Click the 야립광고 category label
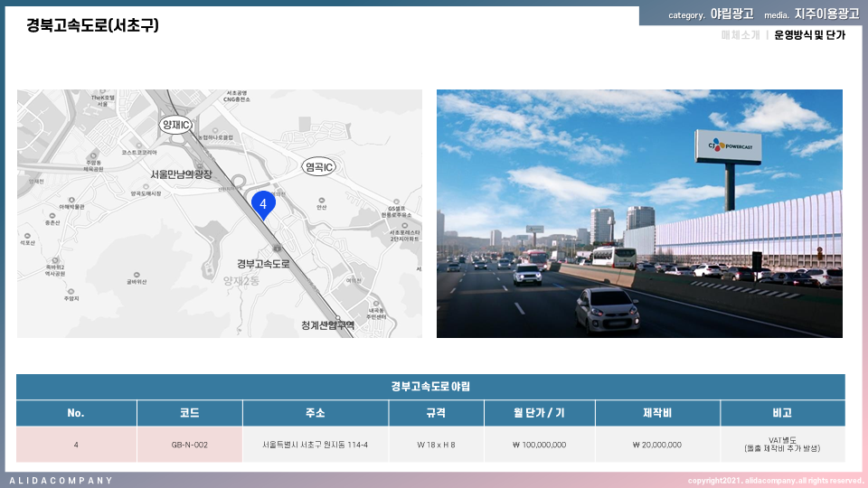 [731, 14]
